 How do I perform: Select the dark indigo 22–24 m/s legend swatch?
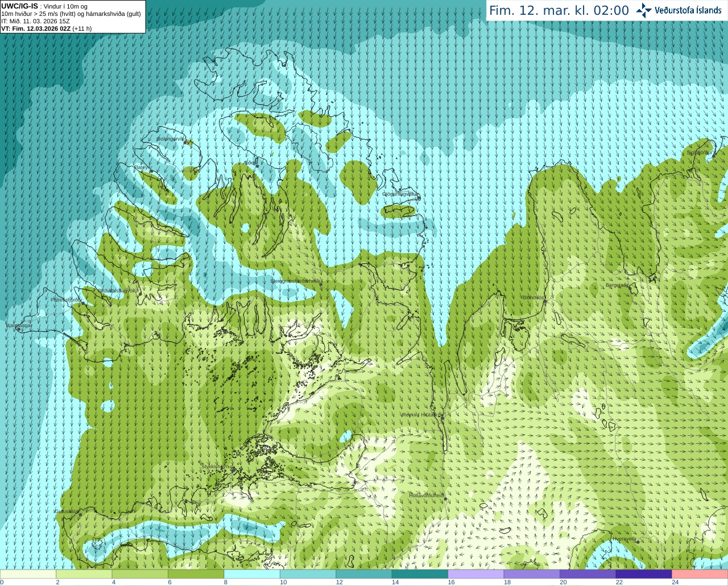click(x=644, y=573)
